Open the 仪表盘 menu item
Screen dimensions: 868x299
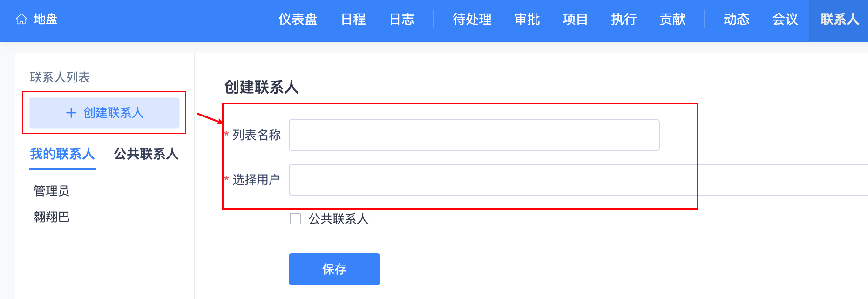tap(298, 19)
